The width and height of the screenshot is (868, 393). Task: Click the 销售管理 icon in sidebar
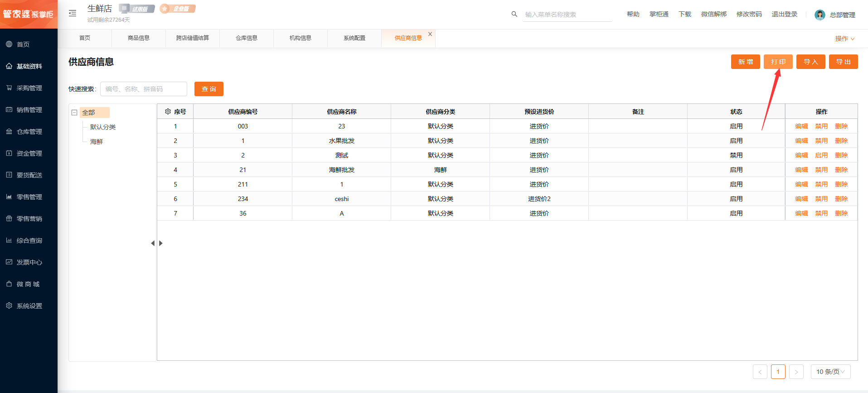(x=9, y=109)
